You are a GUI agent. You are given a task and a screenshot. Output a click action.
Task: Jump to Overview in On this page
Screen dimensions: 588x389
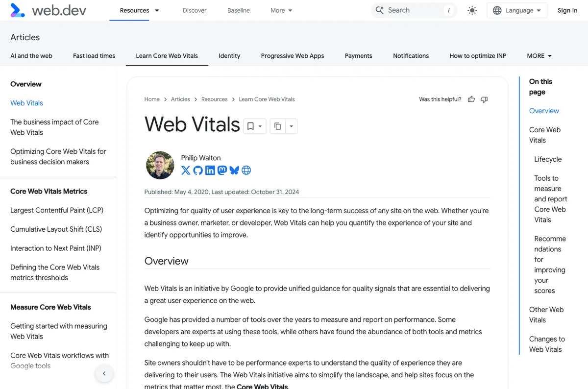pyautogui.click(x=544, y=111)
